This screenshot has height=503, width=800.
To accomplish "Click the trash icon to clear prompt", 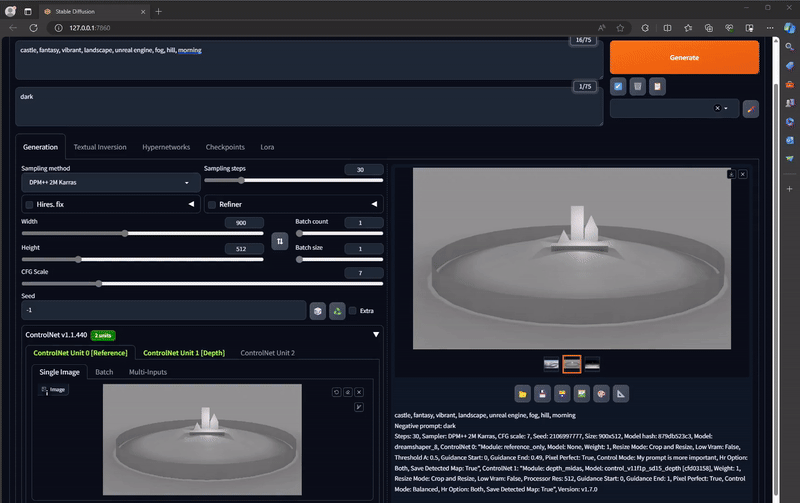I will (637, 87).
